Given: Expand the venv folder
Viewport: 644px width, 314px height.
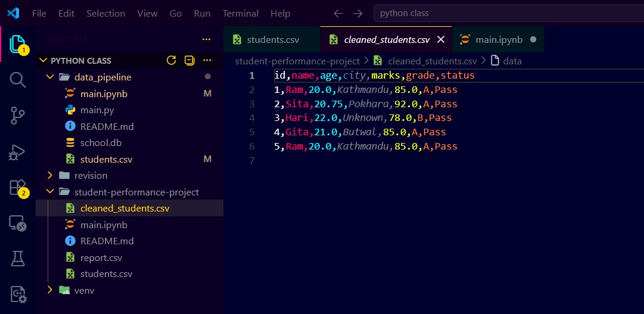Looking at the screenshot, I should coord(49,290).
